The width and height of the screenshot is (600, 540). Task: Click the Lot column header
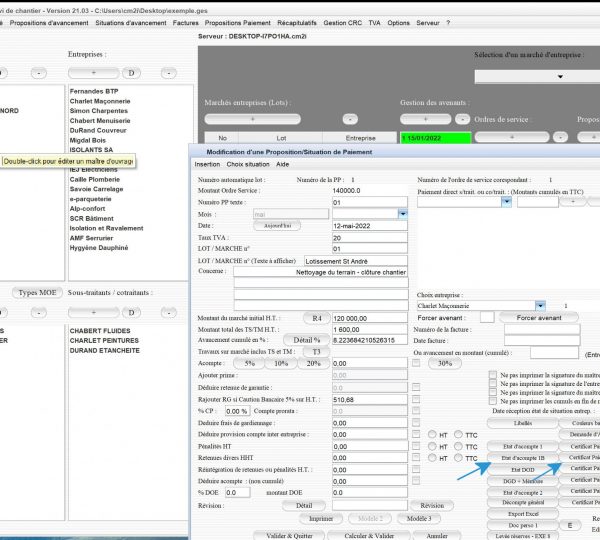(x=281, y=138)
